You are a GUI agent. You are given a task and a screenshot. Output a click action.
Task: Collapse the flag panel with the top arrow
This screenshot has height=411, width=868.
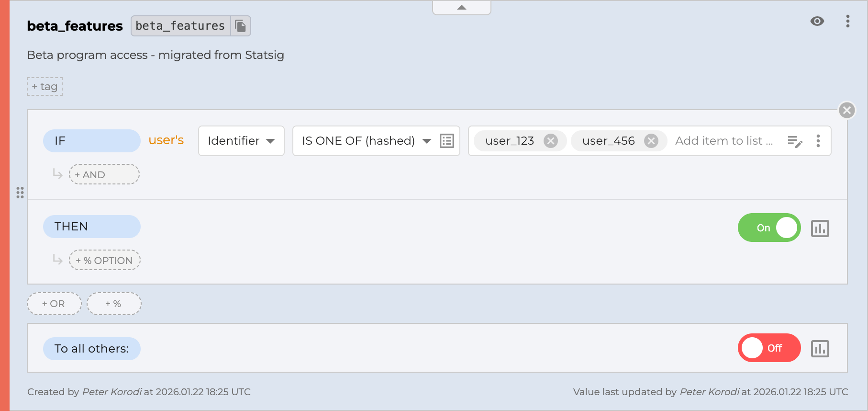click(461, 7)
